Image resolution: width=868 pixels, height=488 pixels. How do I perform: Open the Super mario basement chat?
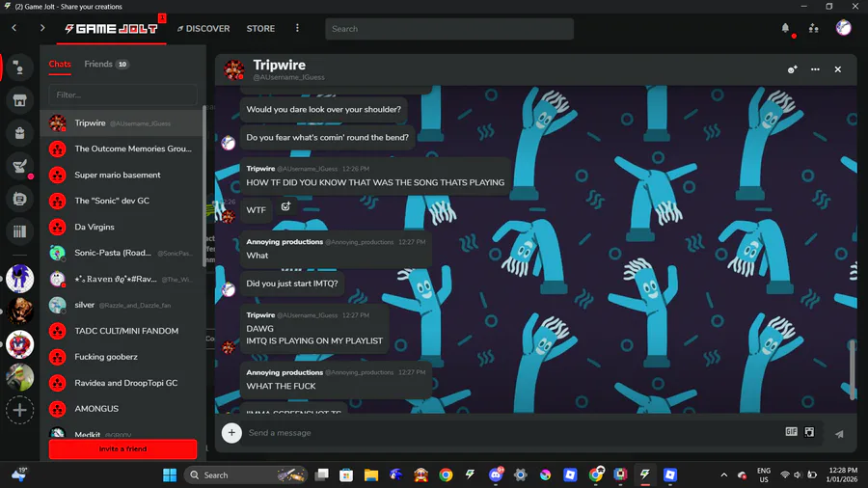(122, 175)
